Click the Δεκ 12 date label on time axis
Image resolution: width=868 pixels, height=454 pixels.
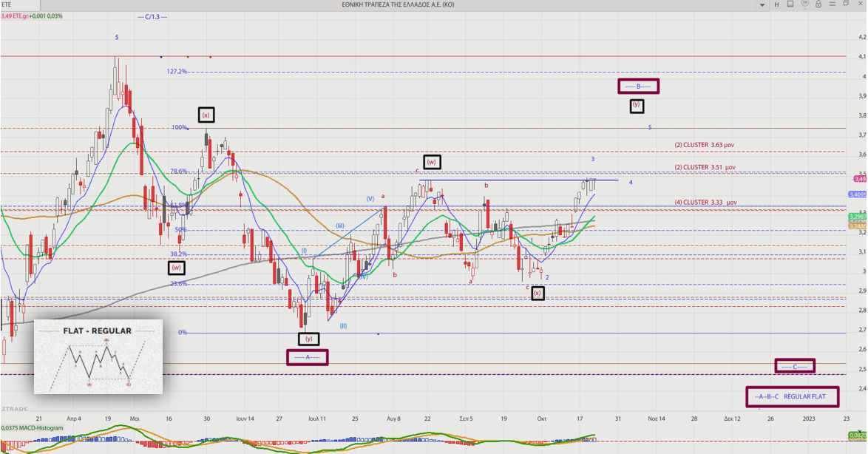tap(733, 419)
